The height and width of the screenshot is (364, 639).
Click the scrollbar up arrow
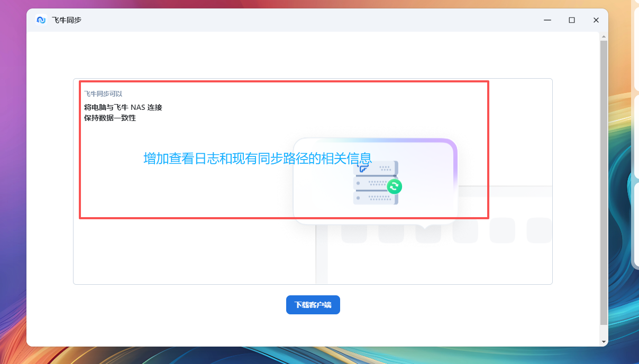pyautogui.click(x=604, y=36)
